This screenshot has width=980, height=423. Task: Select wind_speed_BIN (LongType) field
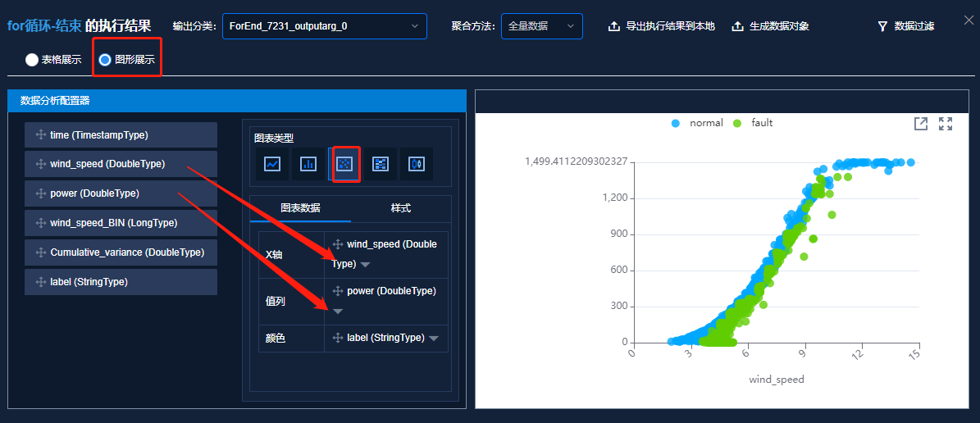click(121, 223)
